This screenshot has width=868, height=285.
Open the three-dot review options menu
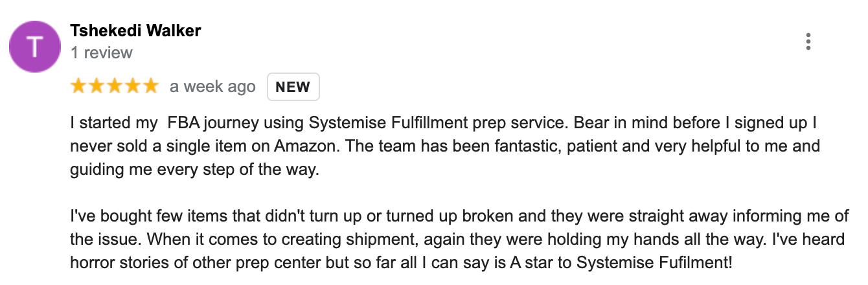click(x=808, y=41)
